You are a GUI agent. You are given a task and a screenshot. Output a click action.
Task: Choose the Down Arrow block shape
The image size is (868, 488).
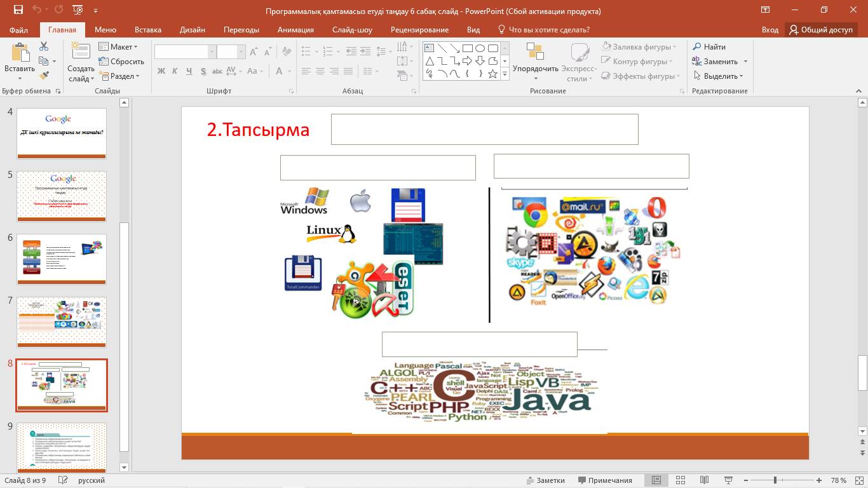(480, 61)
